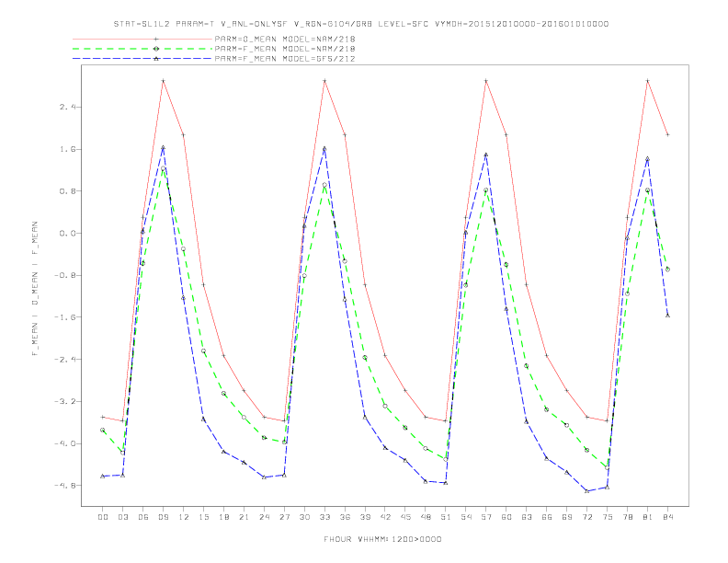This screenshot has height=563, width=728.
Task: Click the 36 forecast hour tick label
Action: (345, 517)
